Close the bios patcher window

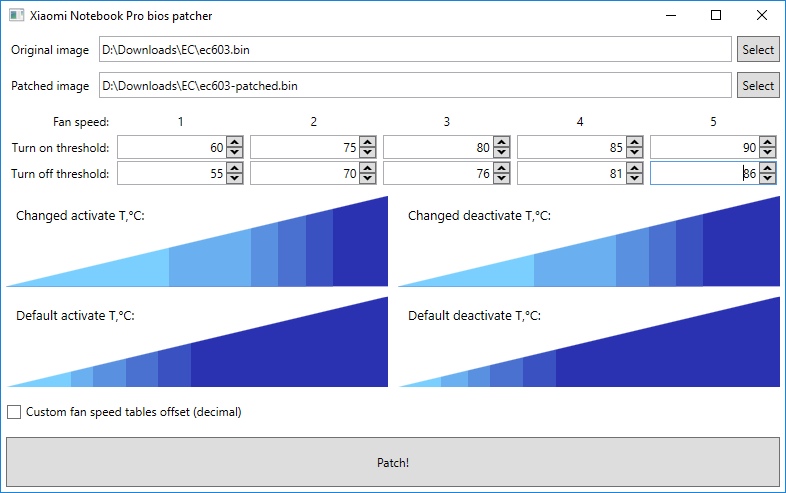pyautogui.click(x=761, y=15)
